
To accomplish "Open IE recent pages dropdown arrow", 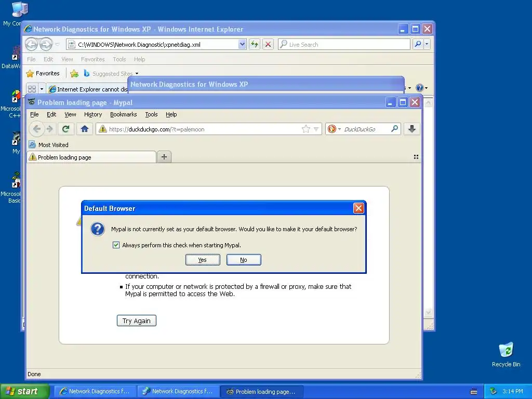I will pos(57,45).
